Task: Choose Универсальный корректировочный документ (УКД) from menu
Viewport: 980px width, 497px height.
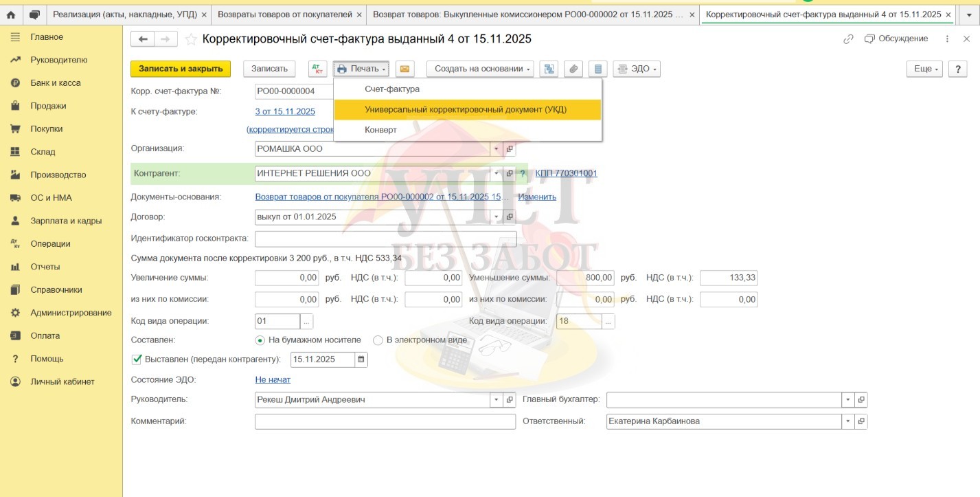Action: pyautogui.click(x=466, y=109)
